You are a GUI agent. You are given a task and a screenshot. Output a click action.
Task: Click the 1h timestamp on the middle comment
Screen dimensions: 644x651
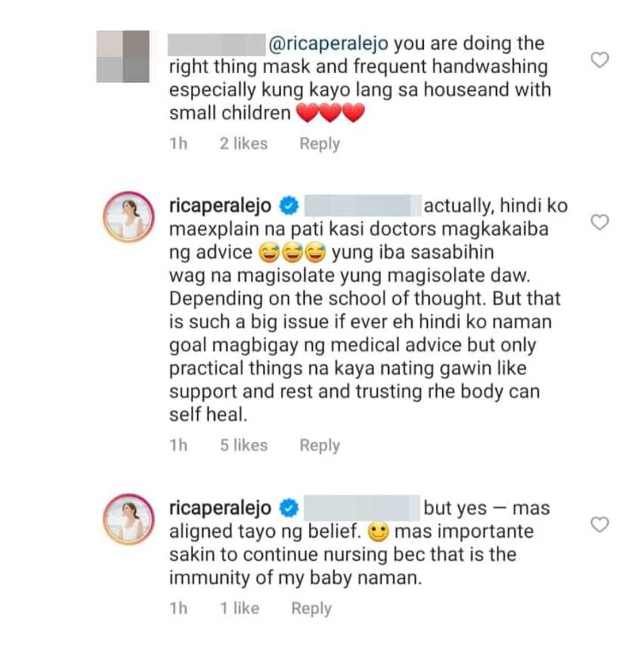(179, 445)
